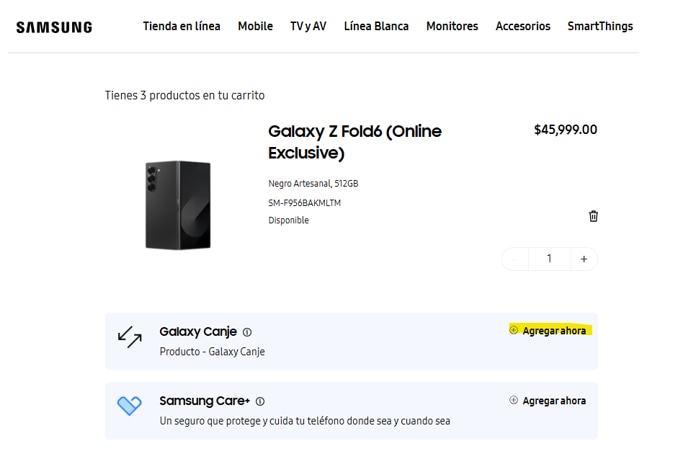Image resolution: width=682 pixels, height=463 pixels.
Task: Decrease product quantity with the minus button
Action: tap(515, 259)
